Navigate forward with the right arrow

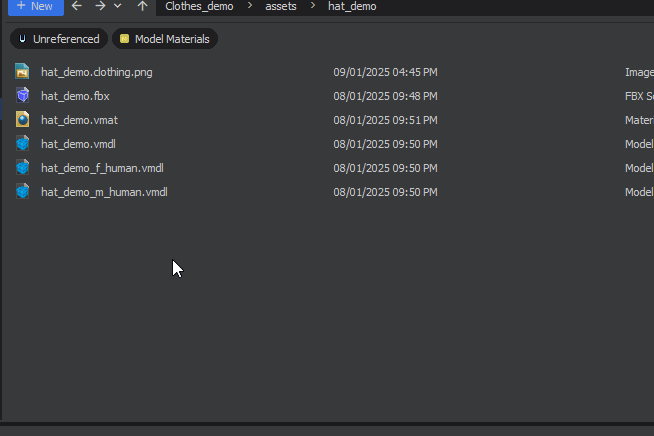tap(100, 6)
